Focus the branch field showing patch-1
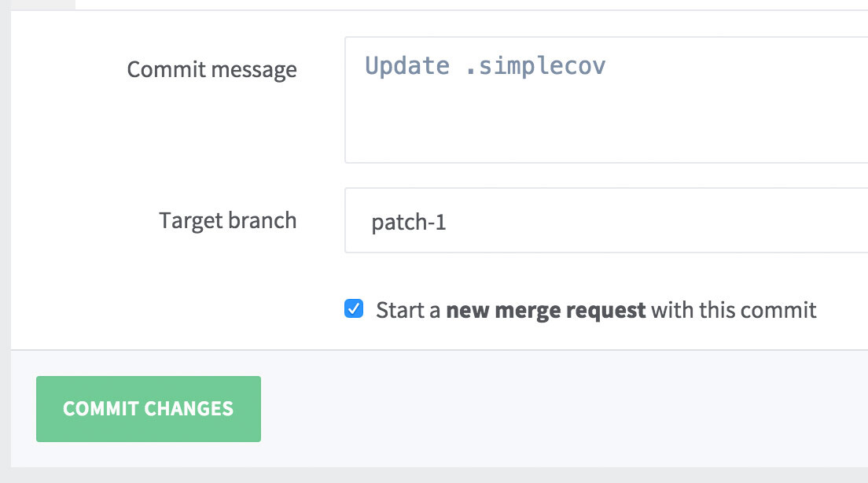This screenshot has width=868, height=483. (550, 220)
